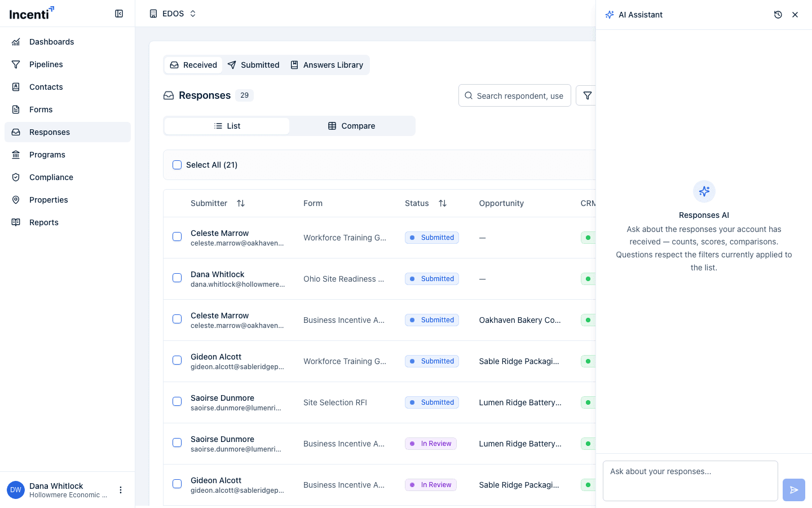Toggle Select All (21) checkbox
The image size is (812, 508).
[x=177, y=165]
